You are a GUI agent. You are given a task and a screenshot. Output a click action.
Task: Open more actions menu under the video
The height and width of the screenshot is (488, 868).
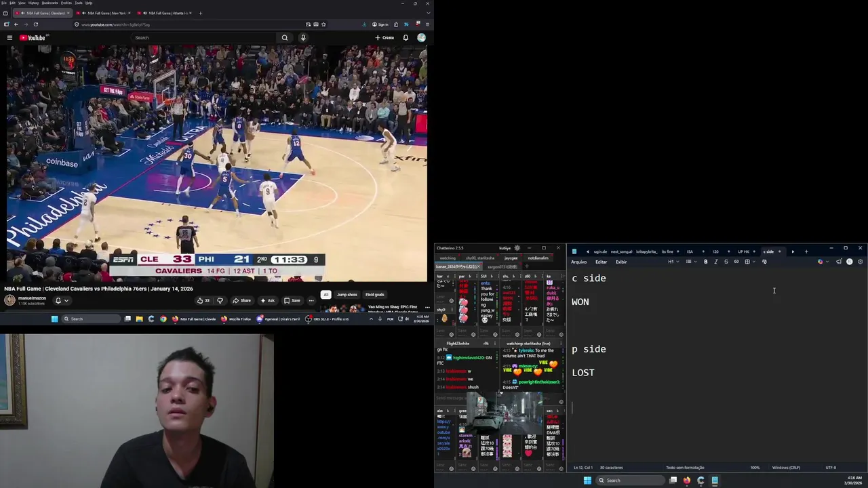coord(311,300)
